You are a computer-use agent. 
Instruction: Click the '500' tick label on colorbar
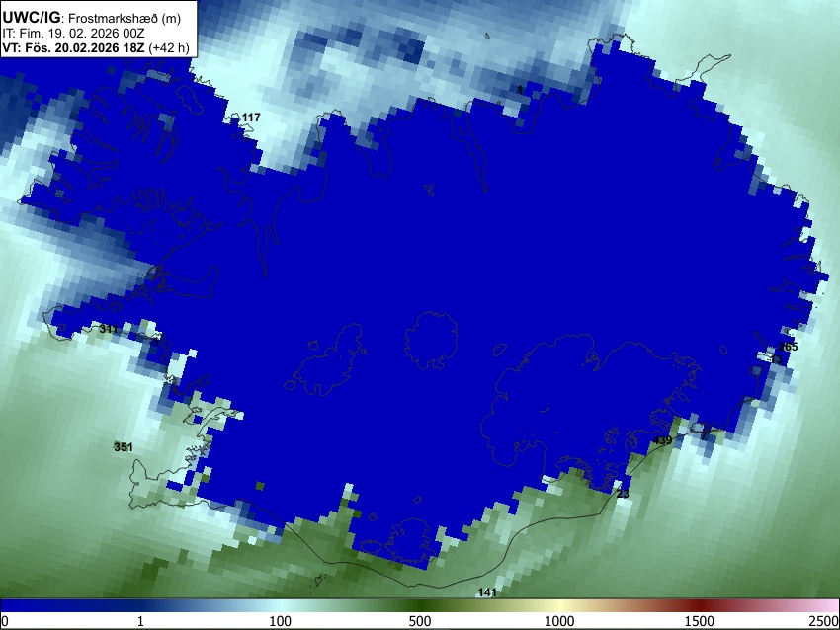tap(419, 621)
